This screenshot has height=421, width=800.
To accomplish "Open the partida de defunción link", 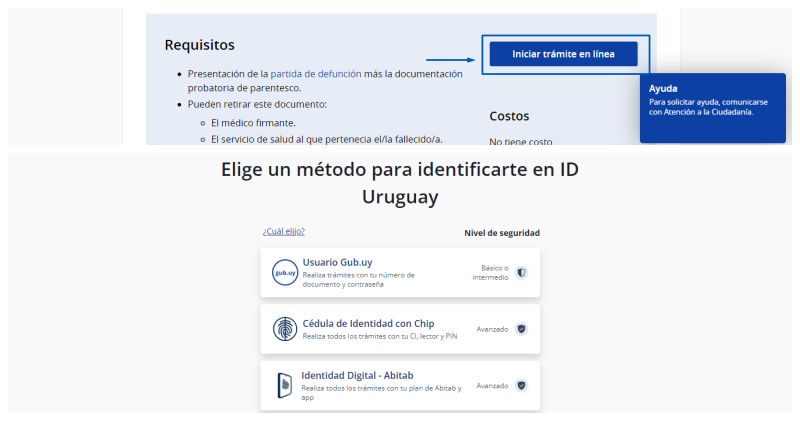I will click(313, 74).
